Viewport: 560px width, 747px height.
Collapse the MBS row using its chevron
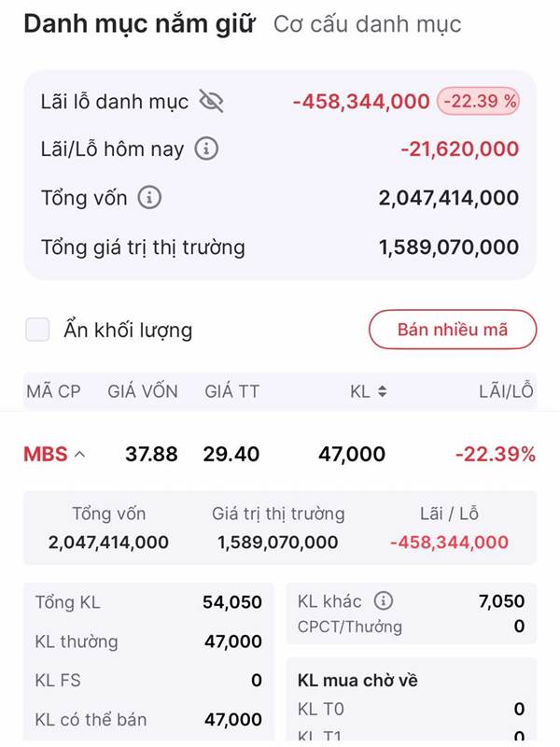pyautogui.click(x=79, y=455)
